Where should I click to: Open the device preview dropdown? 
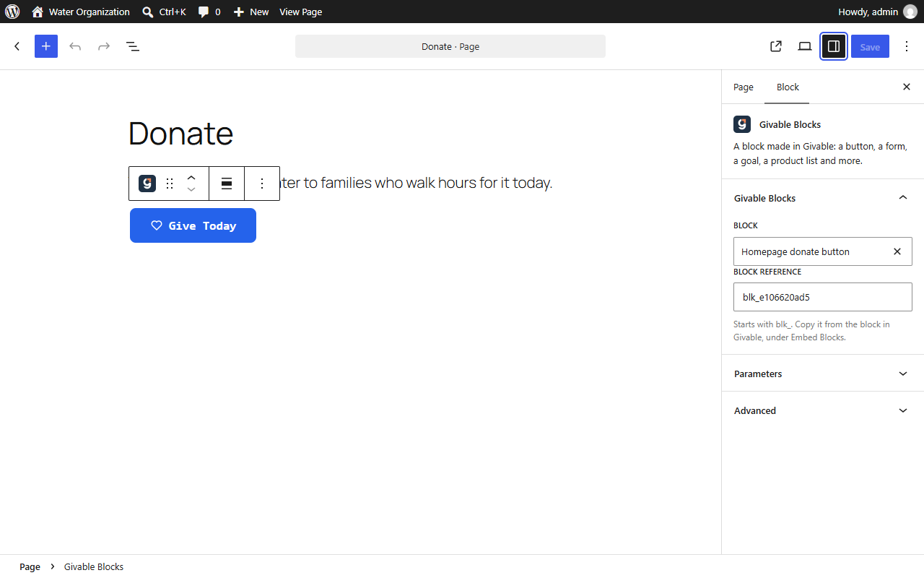click(805, 46)
